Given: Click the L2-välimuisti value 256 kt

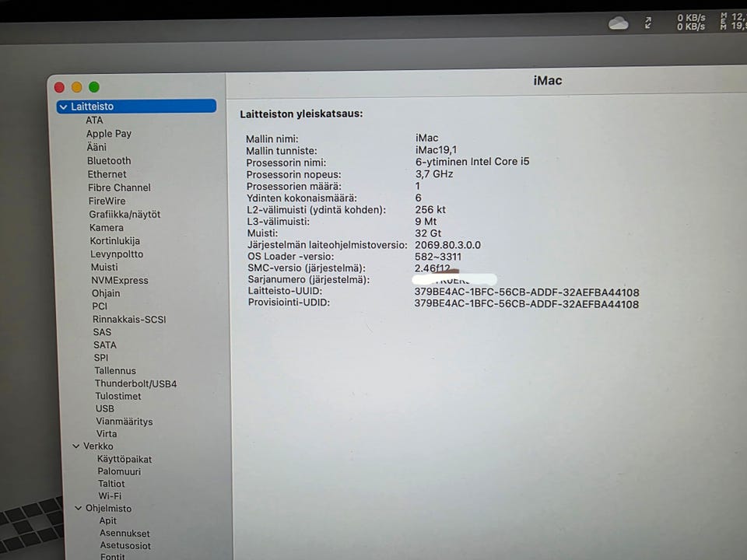Looking at the screenshot, I should click(430, 209).
